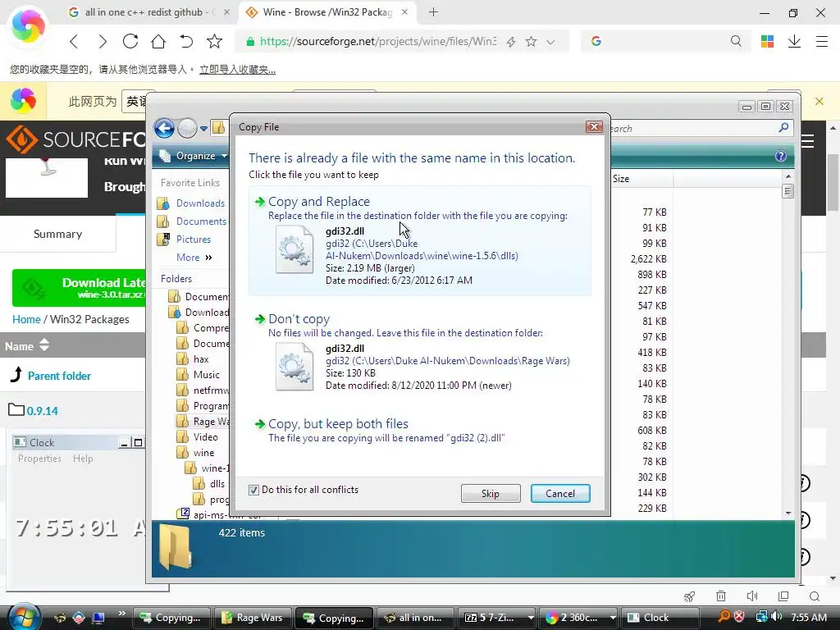
Task: Choose Copy, but keep both files
Action: coord(419,430)
